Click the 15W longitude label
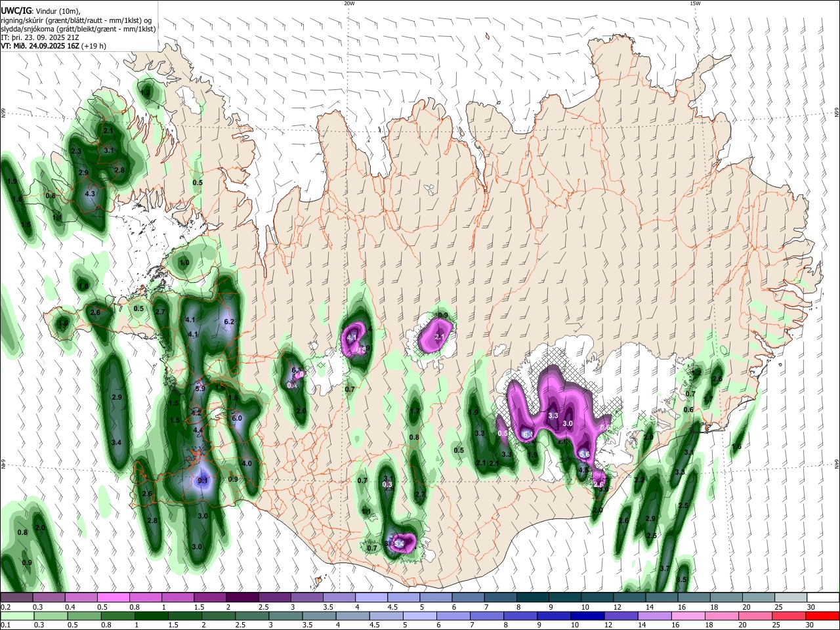Viewport: 840px width, 630px height. tap(695, 3)
